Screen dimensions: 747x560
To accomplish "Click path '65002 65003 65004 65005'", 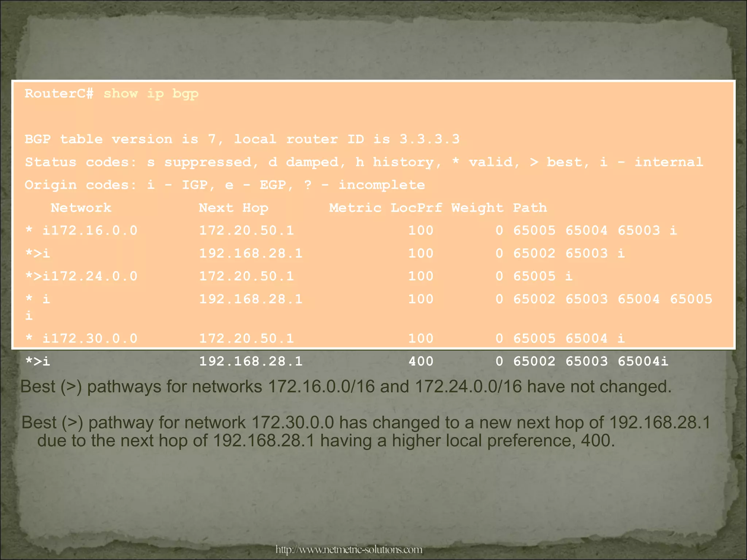I will (613, 299).
